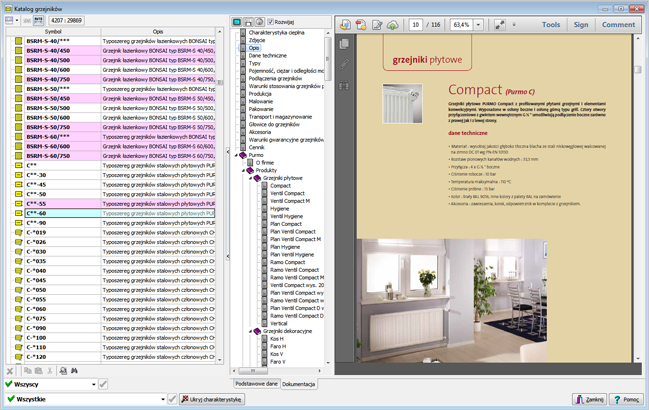
Task: Click the delete X icon below the catalog table
Action: pos(10,371)
